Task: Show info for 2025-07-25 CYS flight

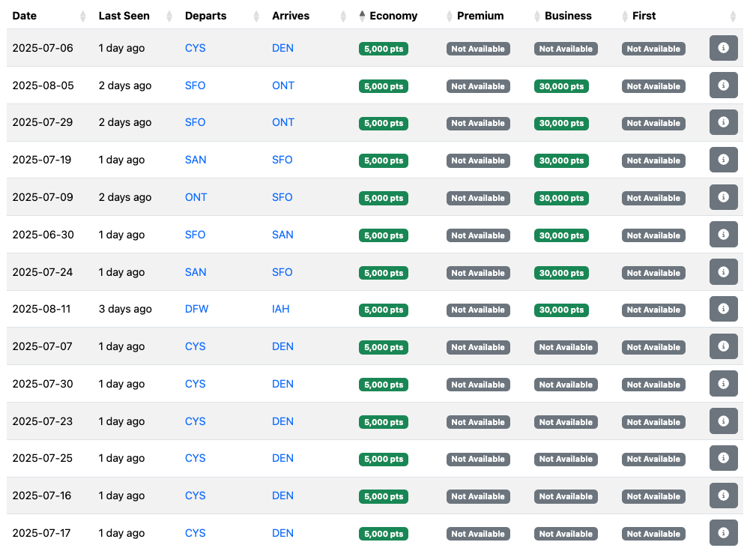Action: coord(723,458)
